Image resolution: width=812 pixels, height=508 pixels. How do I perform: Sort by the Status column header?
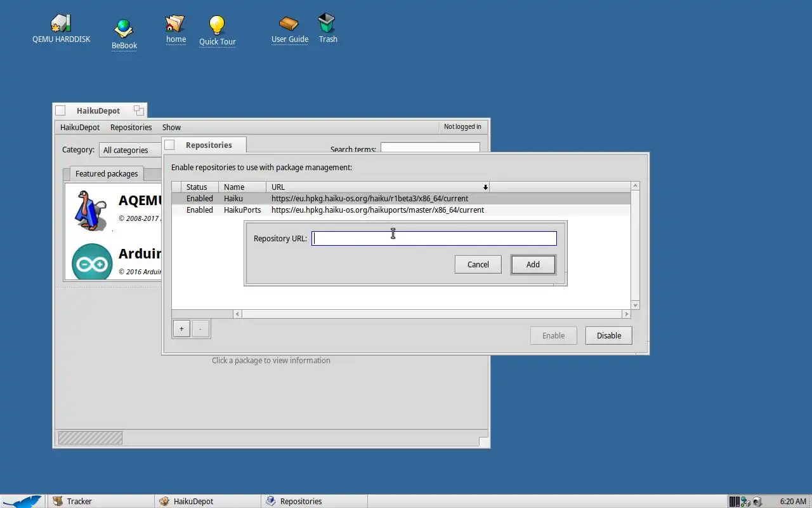200,187
